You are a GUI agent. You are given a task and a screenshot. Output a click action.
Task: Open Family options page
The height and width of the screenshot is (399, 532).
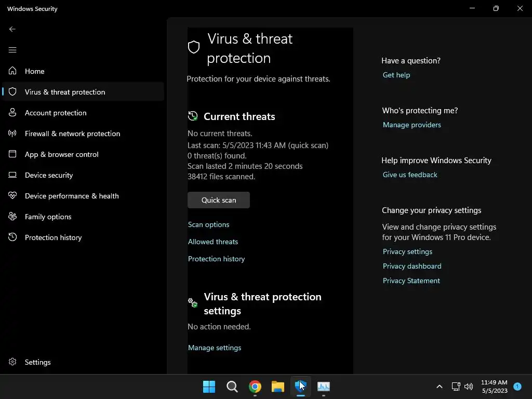pyautogui.click(x=83, y=217)
